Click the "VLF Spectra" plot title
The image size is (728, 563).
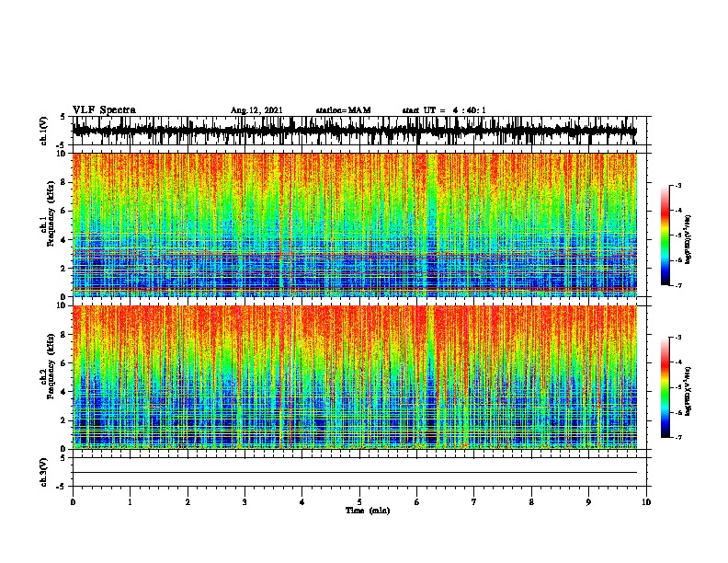(104, 110)
